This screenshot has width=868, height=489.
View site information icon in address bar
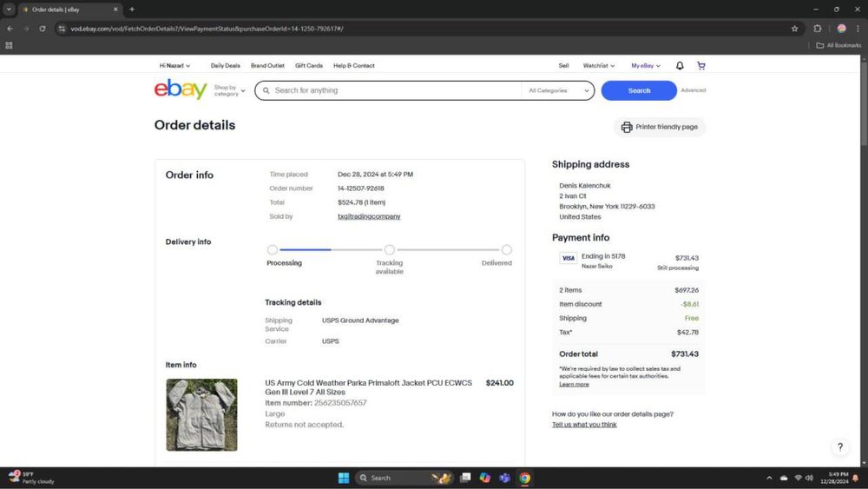pyautogui.click(x=62, y=29)
